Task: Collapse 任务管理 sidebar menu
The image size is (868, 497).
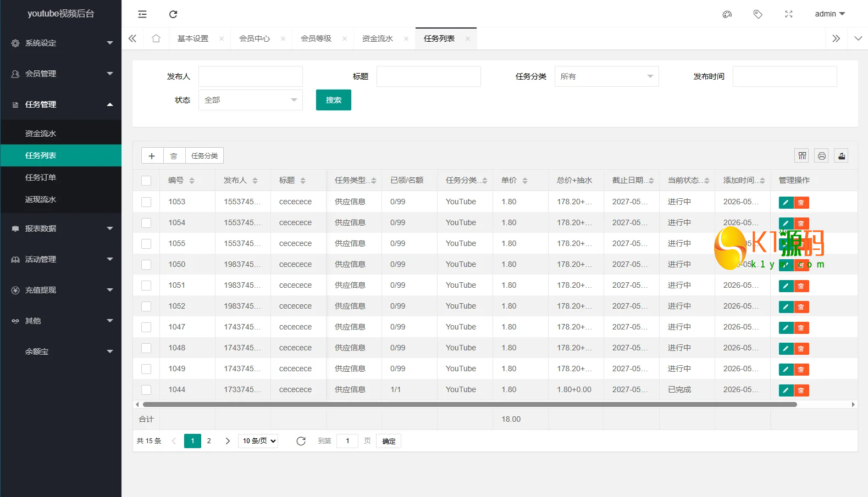Action: (61, 104)
